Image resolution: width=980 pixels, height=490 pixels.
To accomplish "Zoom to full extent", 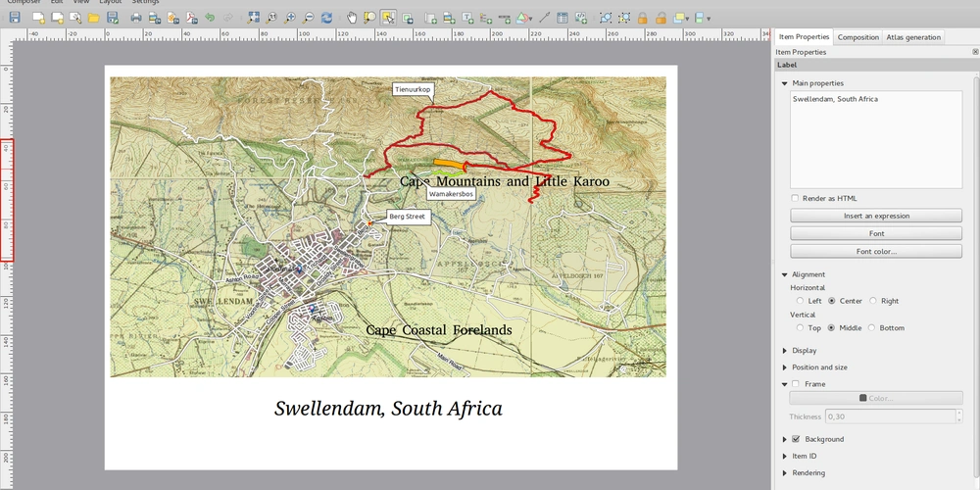I will [x=253, y=18].
